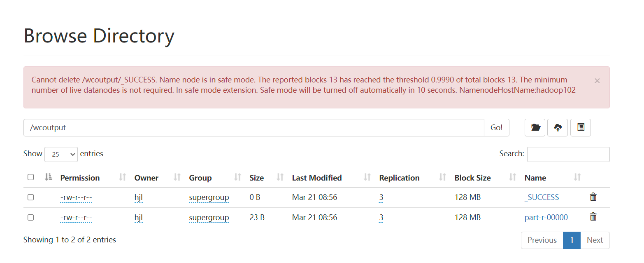Open the _SUCCESS file link
This screenshot has width=644, height=263.
[x=542, y=197]
